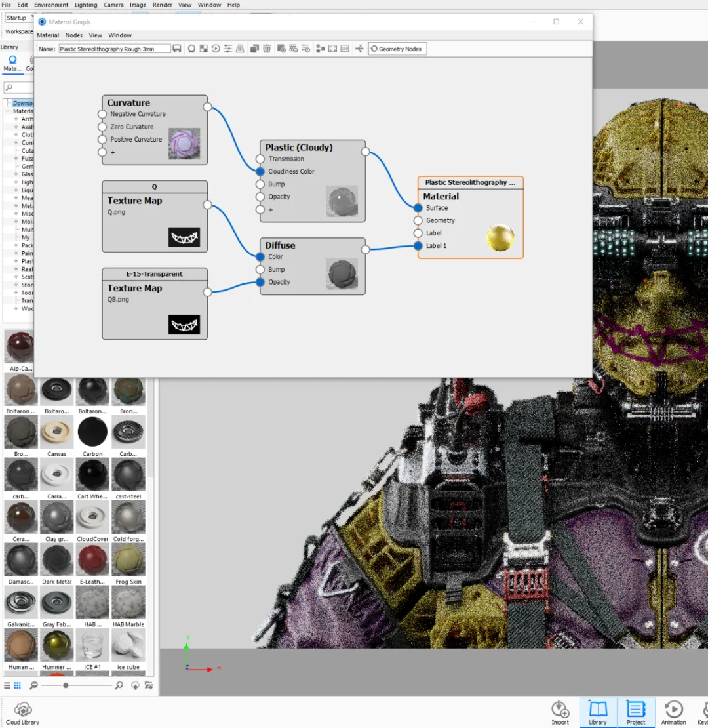Open the Cloud Library
The height and width of the screenshot is (728, 708).
(x=22, y=713)
